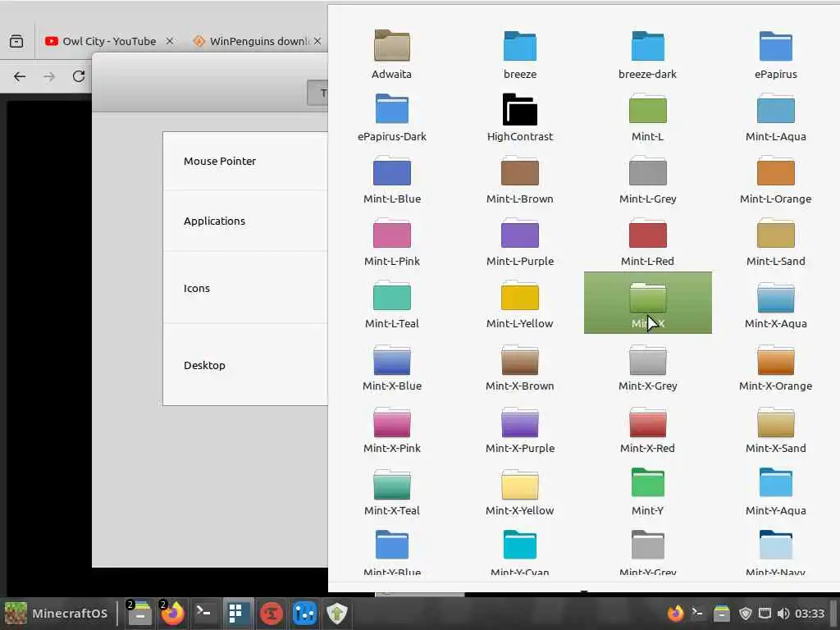
Task: Select the Mint-L-Blue icon theme
Action: pos(391,178)
